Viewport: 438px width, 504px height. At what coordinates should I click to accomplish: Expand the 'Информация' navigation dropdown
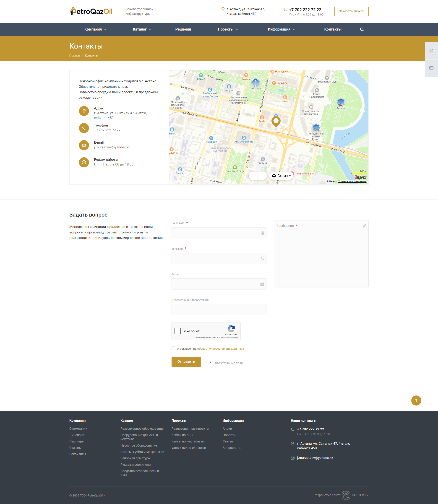[281, 29]
